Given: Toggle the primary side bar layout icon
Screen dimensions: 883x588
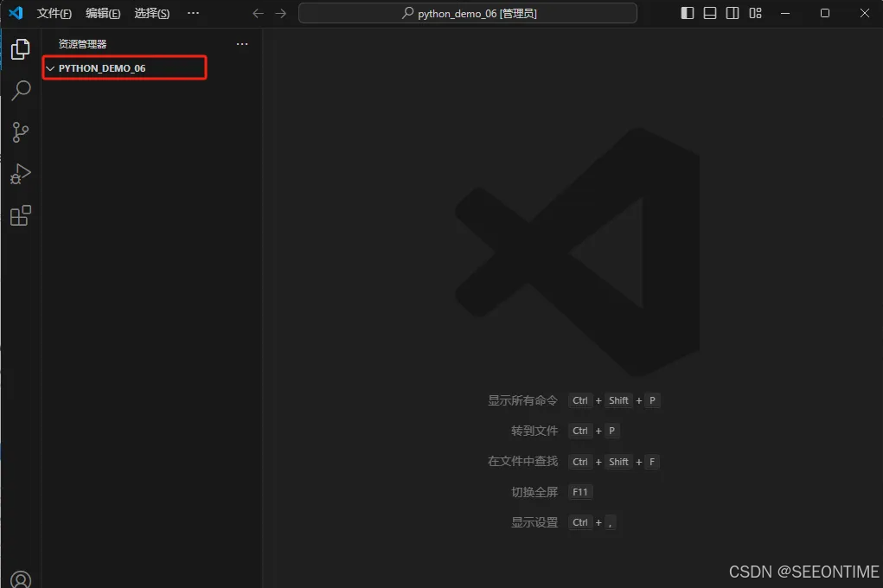Looking at the screenshot, I should click(x=687, y=13).
